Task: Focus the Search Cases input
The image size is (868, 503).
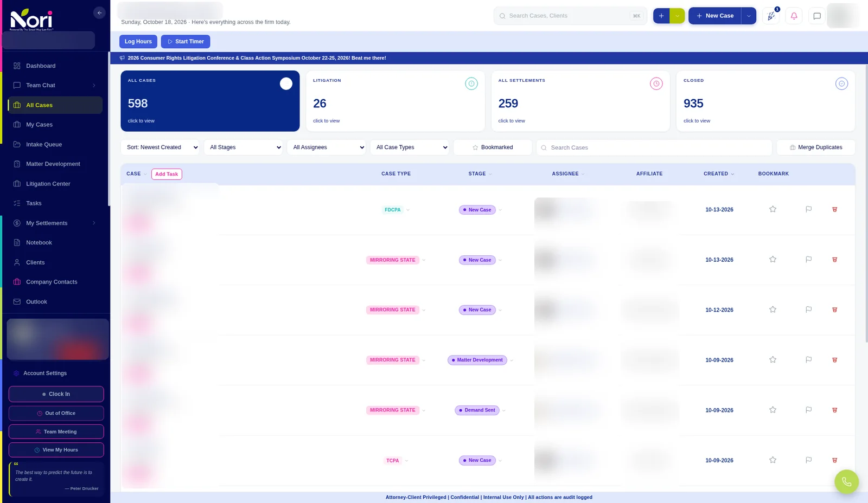Action: pos(654,147)
